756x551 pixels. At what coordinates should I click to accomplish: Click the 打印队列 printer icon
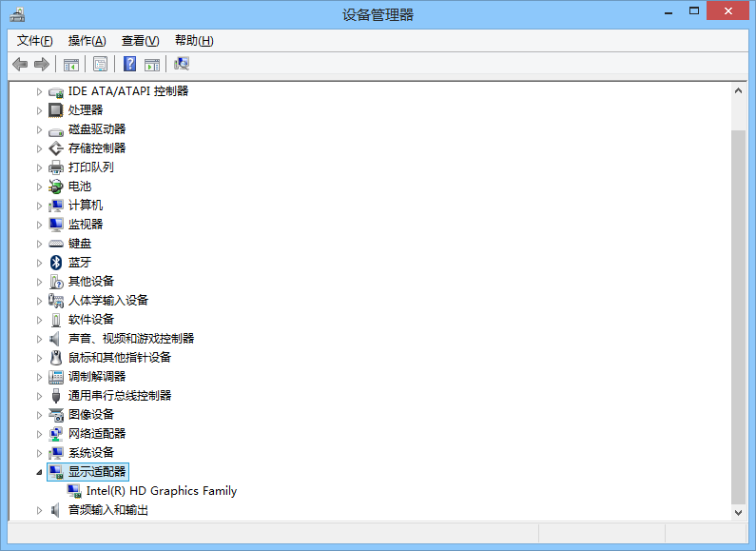click(56, 167)
